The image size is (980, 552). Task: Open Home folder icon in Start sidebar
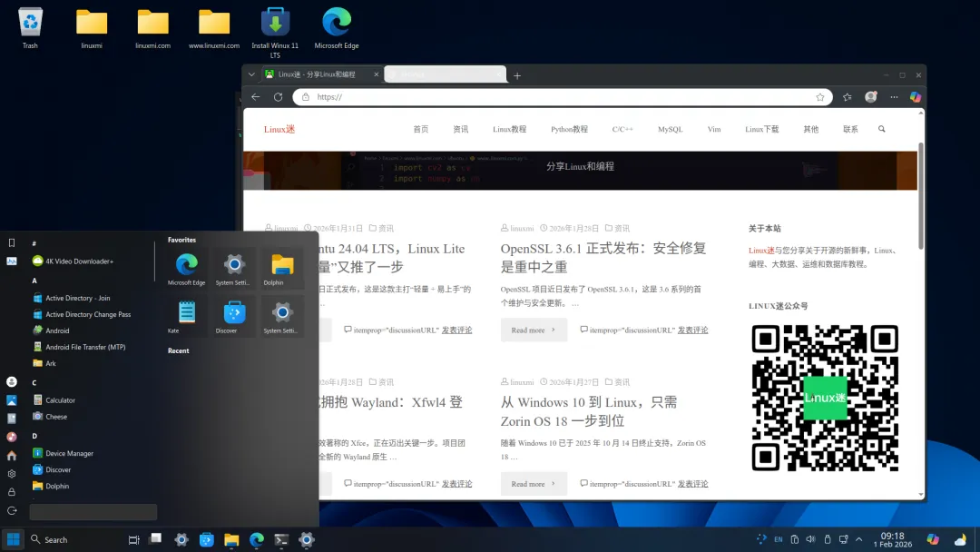coord(11,456)
